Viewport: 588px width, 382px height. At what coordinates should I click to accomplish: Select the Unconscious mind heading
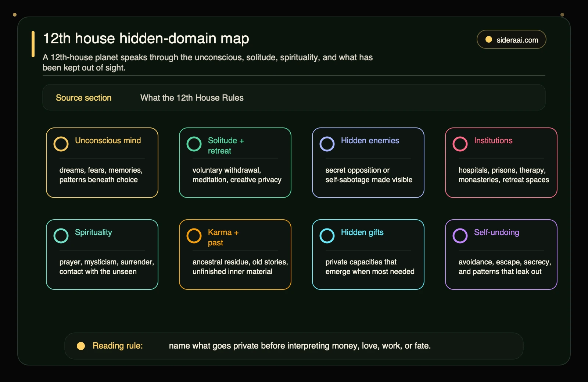coord(108,141)
